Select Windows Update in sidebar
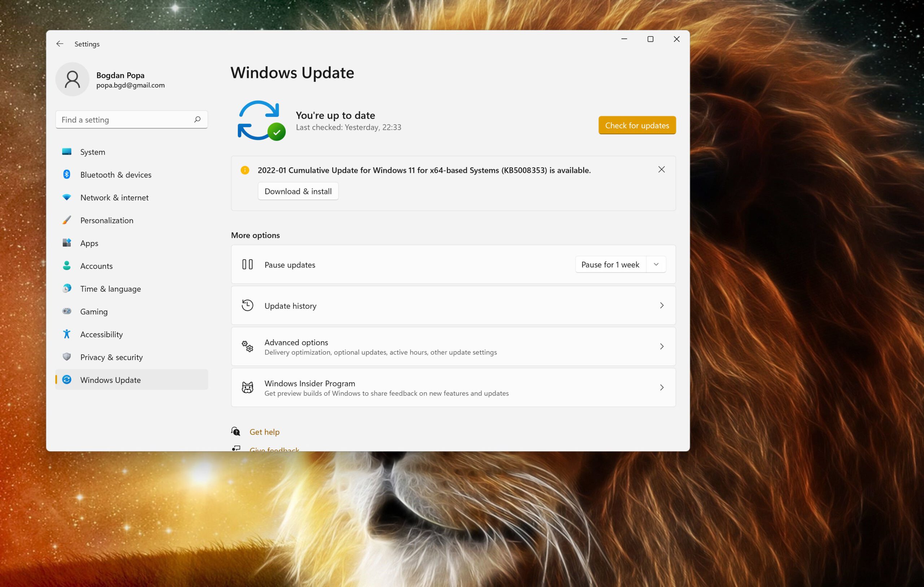The height and width of the screenshot is (587, 924). 132,380
